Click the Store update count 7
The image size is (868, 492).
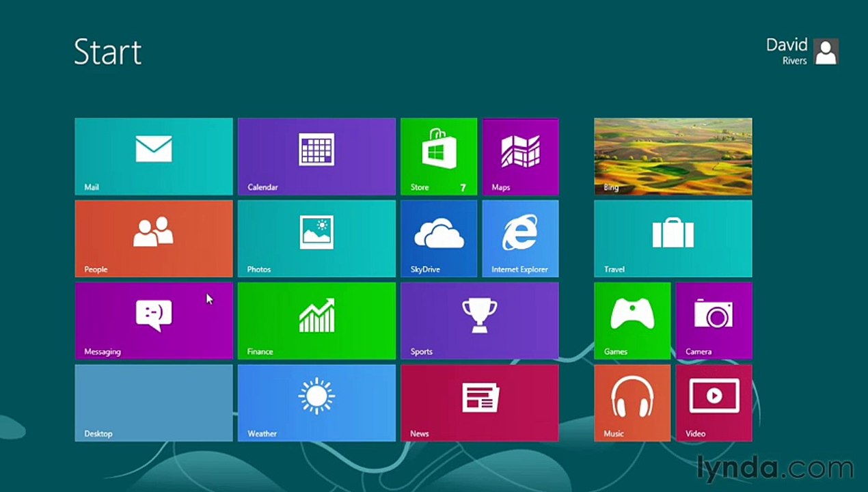point(463,187)
